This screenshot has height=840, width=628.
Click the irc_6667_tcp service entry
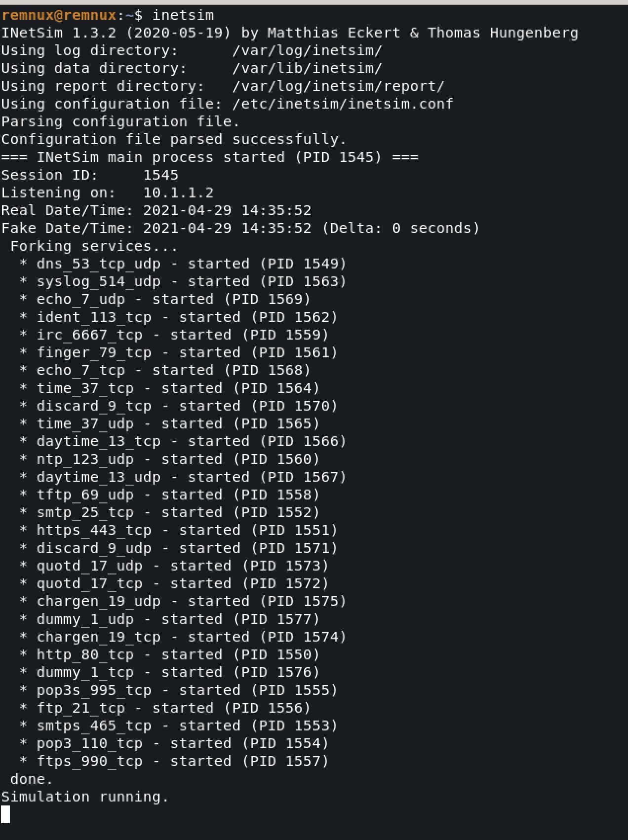click(90, 335)
